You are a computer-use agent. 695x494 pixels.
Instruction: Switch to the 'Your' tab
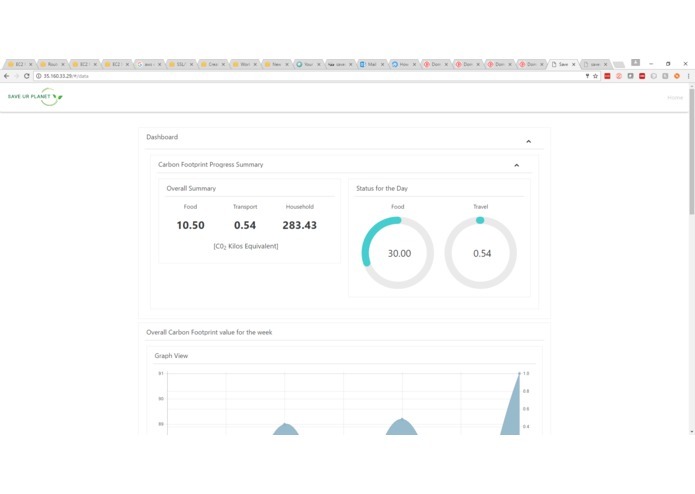[x=307, y=64]
